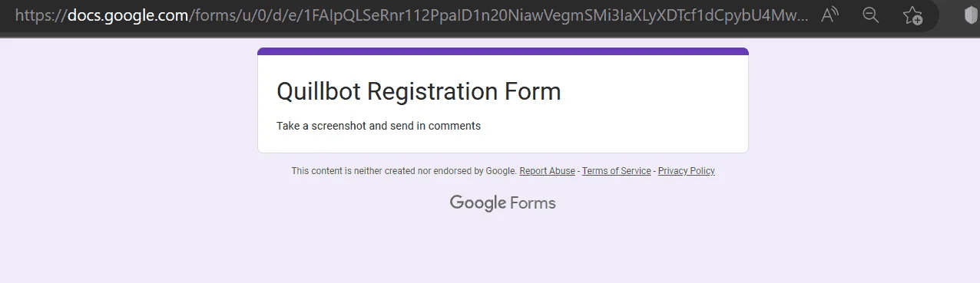Click the lavender page background below logo
The height and width of the screenshot is (283, 980).
click(x=503, y=249)
